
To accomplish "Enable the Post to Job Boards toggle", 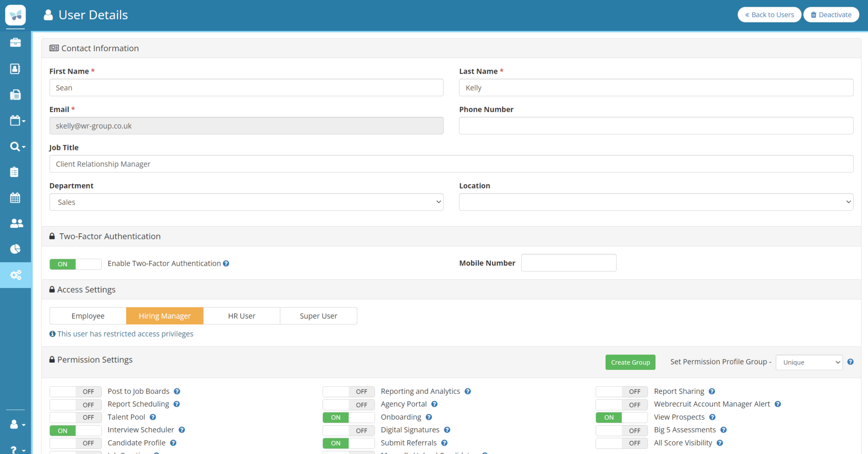I will click(x=75, y=392).
